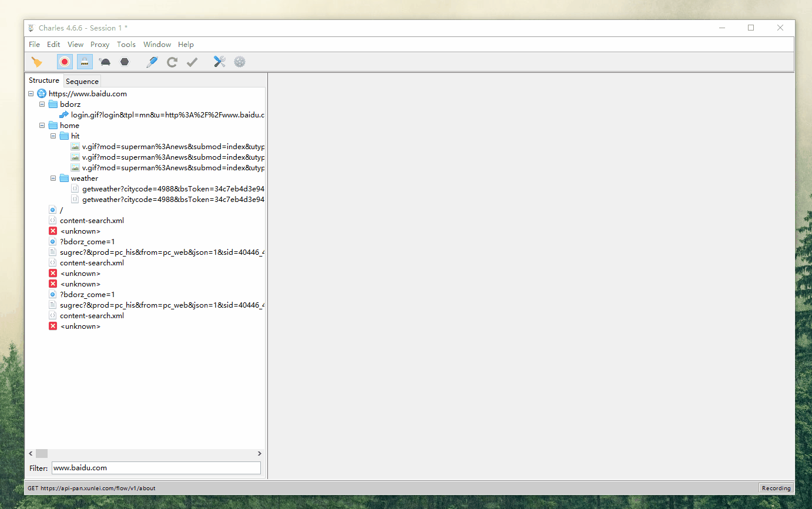Collapse the weather folder

(53, 178)
